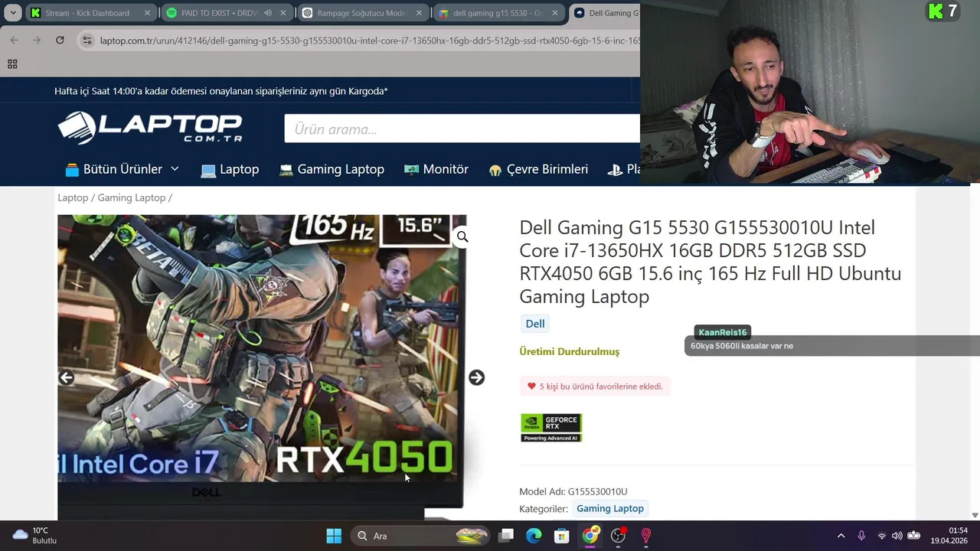Close the dell gaming g15 5530 tab

(x=556, y=13)
